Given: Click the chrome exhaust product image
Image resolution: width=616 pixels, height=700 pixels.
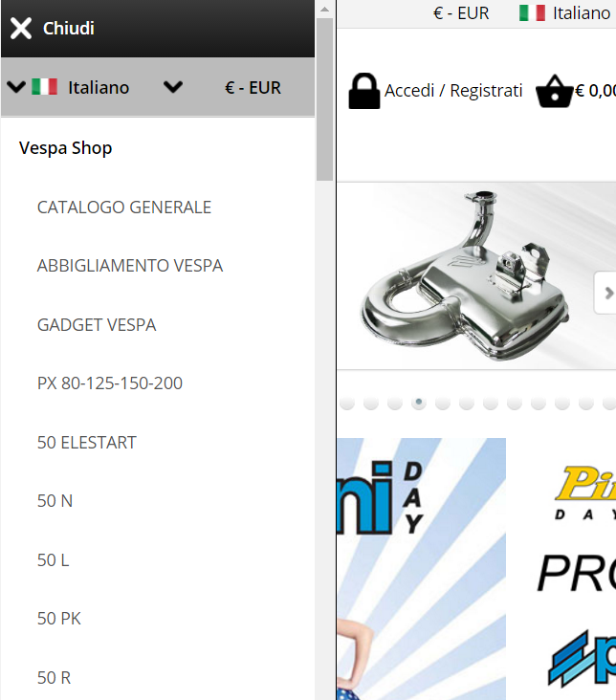Looking at the screenshot, I should [x=465, y=276].
